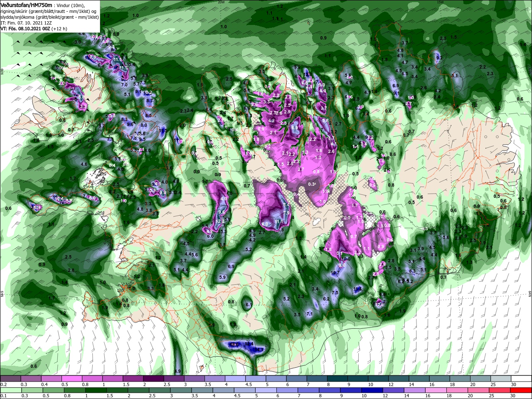Screen dimensions: 532x399
Task: Pick the grey-purple 0.2 swatch in upper legend row
Action: 10,379
